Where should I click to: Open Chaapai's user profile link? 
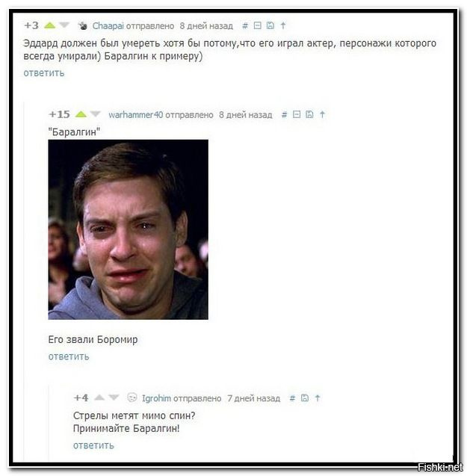click(x=108, y=26)
